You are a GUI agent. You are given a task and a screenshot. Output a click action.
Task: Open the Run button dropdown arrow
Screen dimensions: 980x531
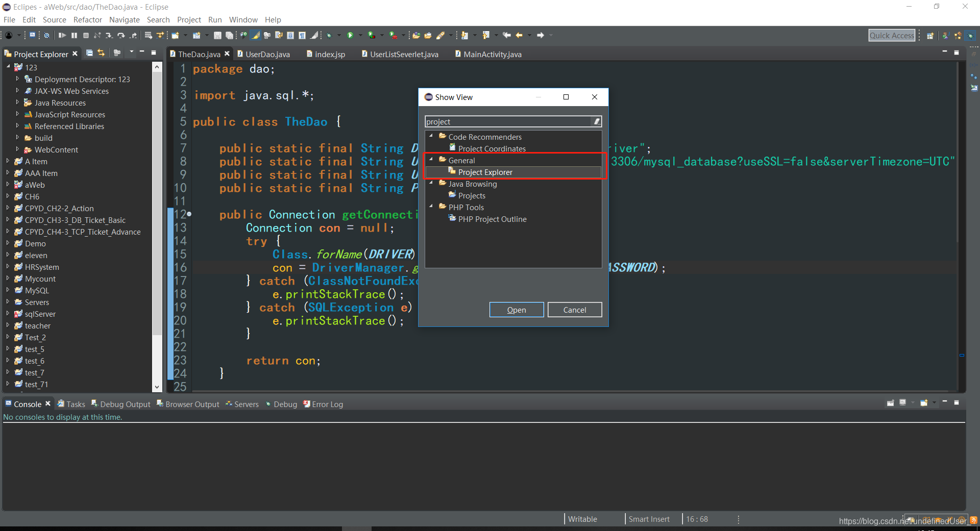[360, 35]
